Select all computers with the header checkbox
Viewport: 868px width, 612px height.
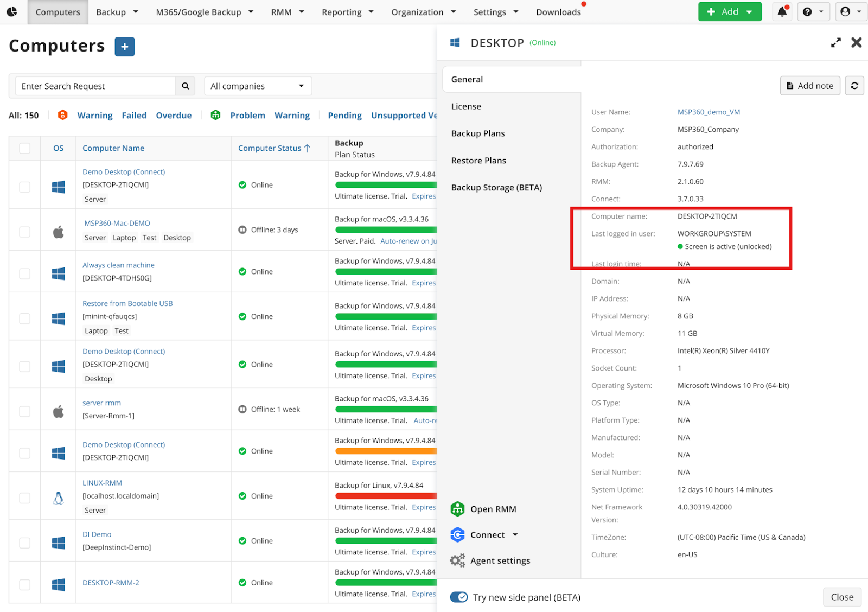[24, 148]
